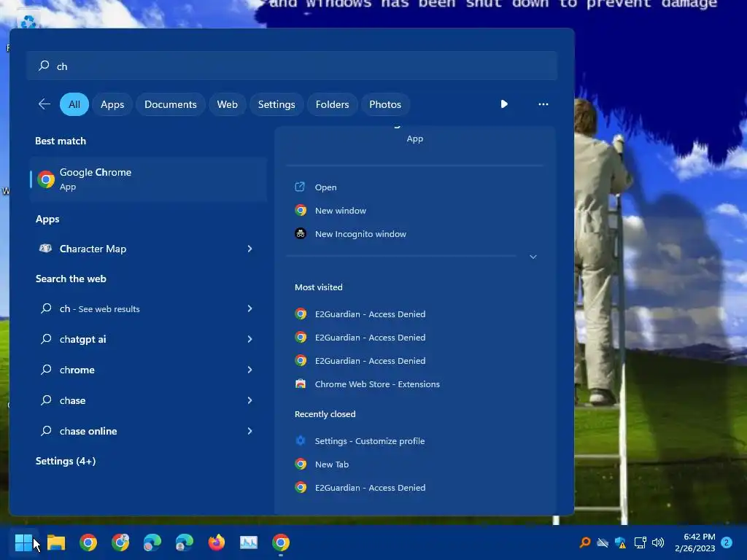Expand arrow next to chrome suggestion
Screen dimensions: 747x560
tap(249, 370)
